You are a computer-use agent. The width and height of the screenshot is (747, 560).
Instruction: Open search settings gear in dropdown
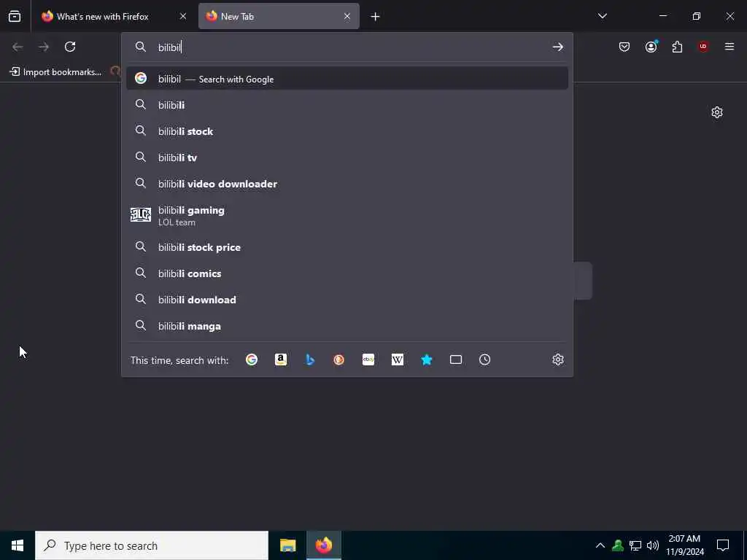558,359
